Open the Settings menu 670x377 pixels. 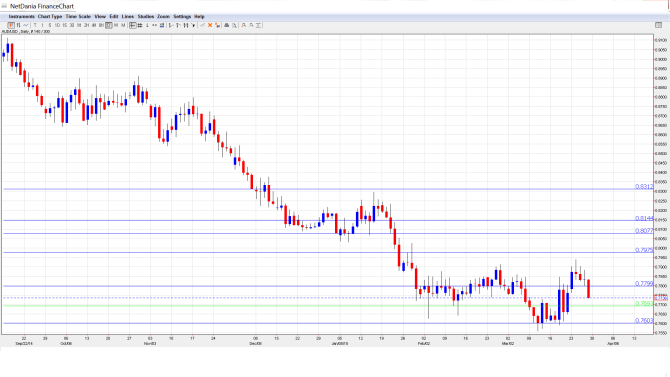[182, 16]
